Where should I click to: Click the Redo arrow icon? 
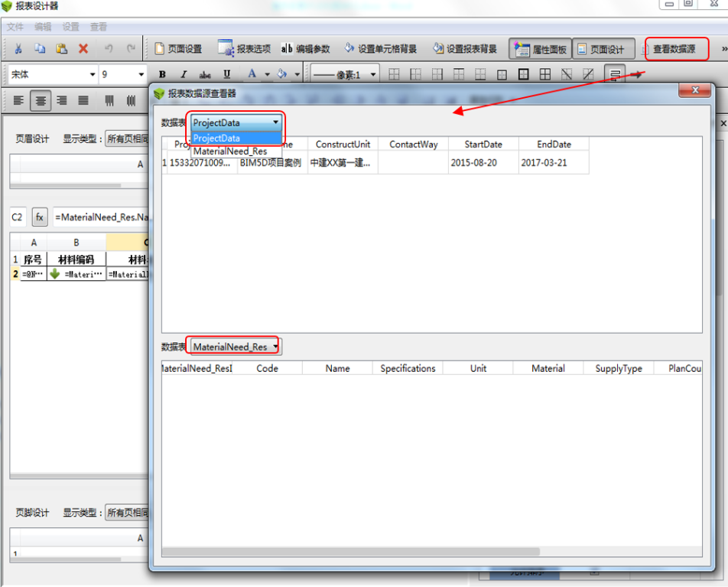coord(132,48)
